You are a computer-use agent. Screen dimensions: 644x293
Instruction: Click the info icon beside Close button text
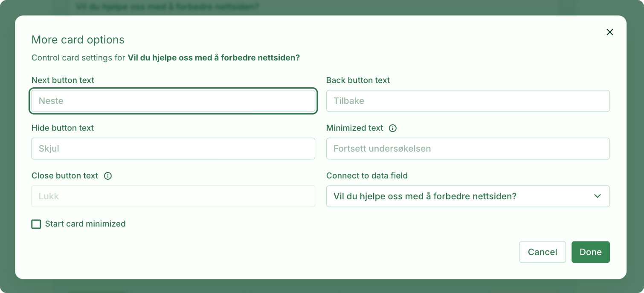[108, 176]
